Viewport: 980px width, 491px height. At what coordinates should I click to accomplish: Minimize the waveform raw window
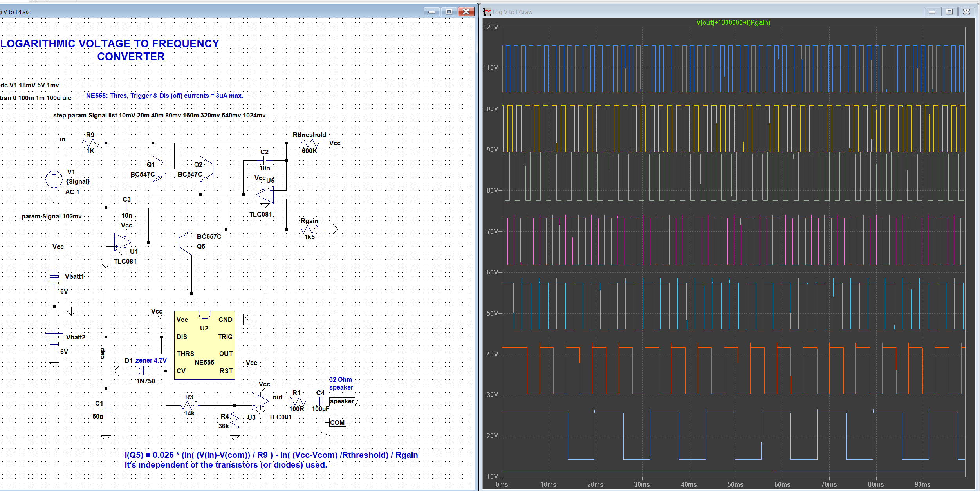(x=932, y=12)
